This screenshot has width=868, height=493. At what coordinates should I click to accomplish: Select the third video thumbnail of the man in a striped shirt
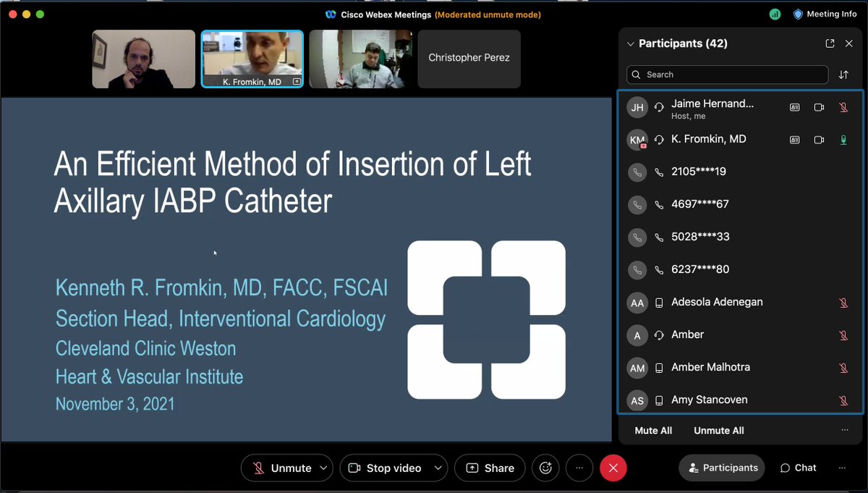(x=361, y=59)
